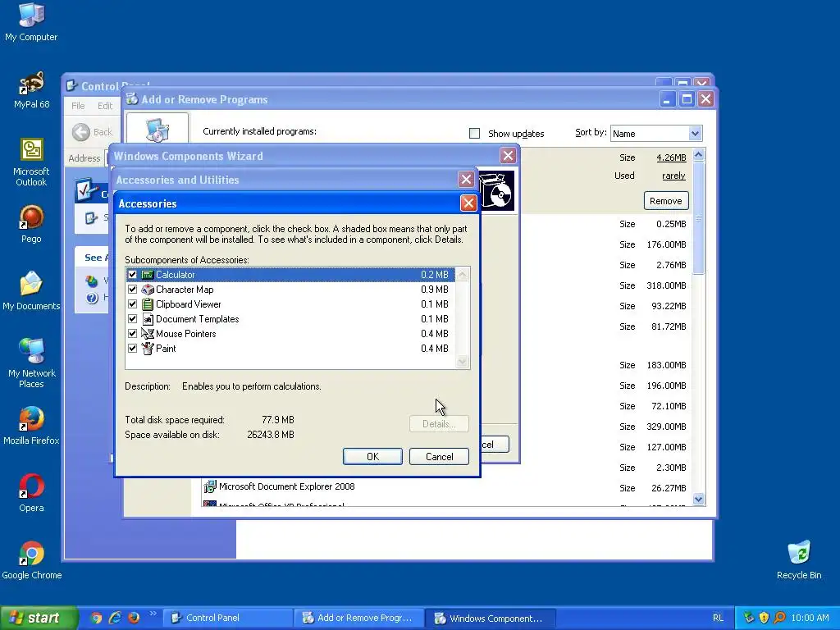Viewport: 840px width, 630px height.
Task: Select the Character Map row text
Action: 185,290
